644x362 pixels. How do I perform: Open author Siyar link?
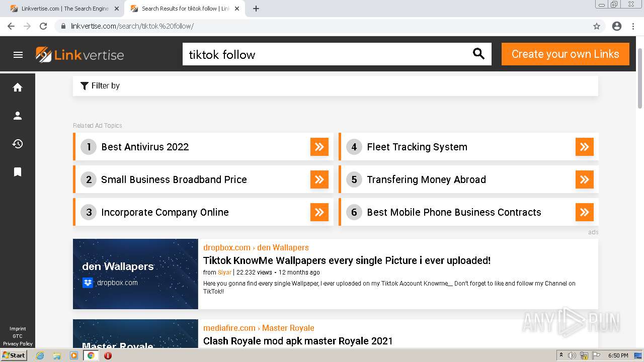tap(224, 272)
